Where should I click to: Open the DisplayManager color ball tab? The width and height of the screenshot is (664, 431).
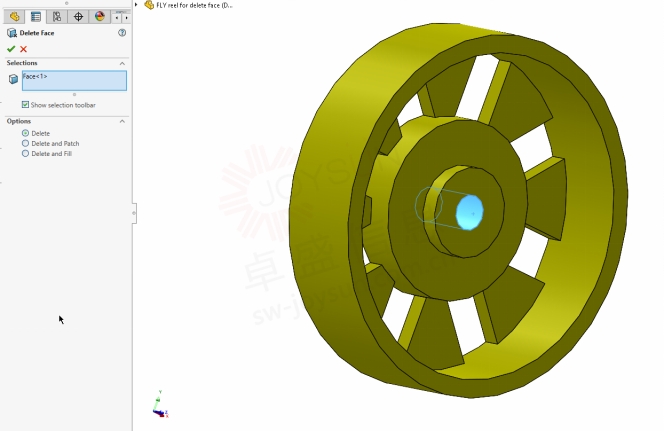click(x=99, y=17)
